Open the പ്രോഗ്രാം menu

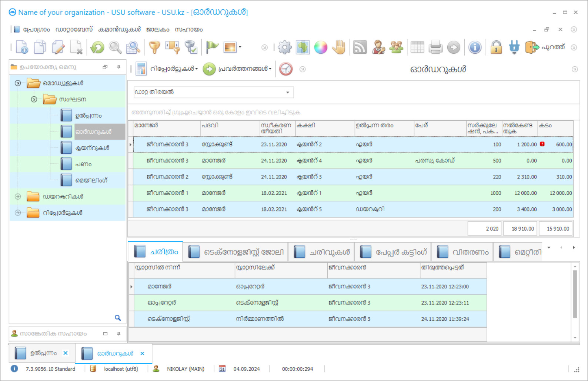(x=36, y=30)
